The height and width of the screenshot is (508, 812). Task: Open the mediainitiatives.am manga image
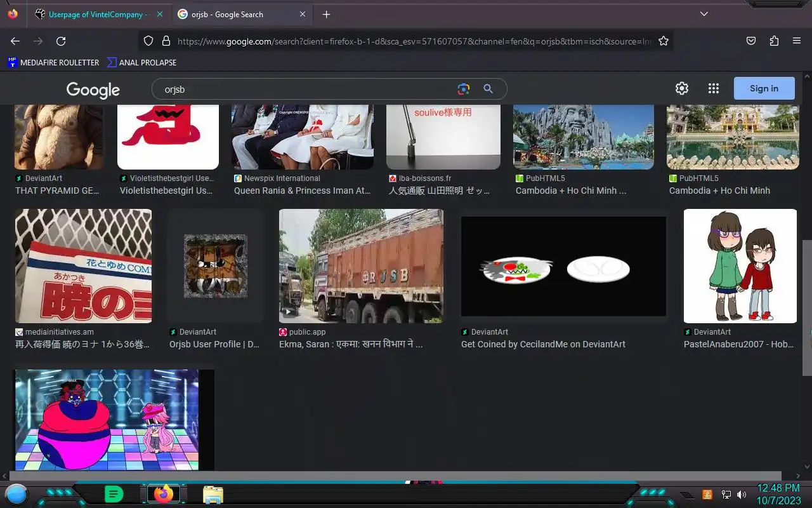pyautogui.click(x=83, y=266)
